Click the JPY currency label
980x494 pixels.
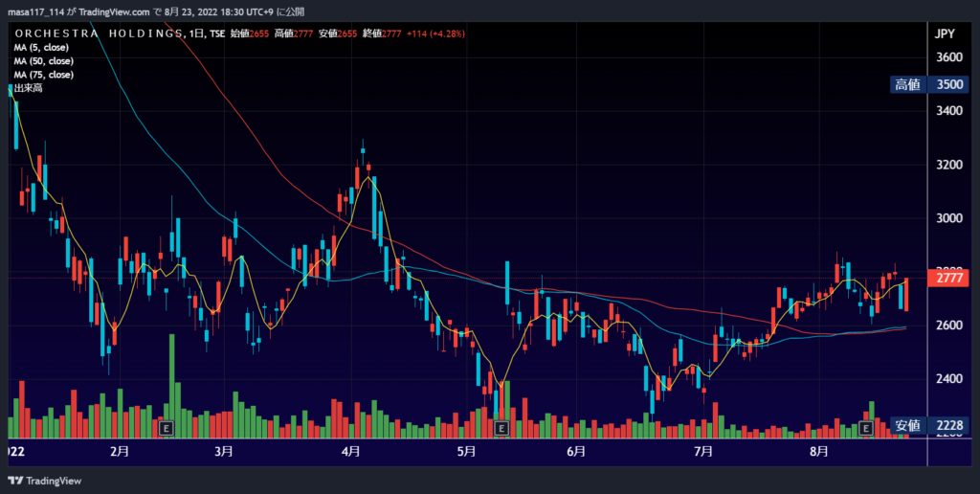coord(945,34)
